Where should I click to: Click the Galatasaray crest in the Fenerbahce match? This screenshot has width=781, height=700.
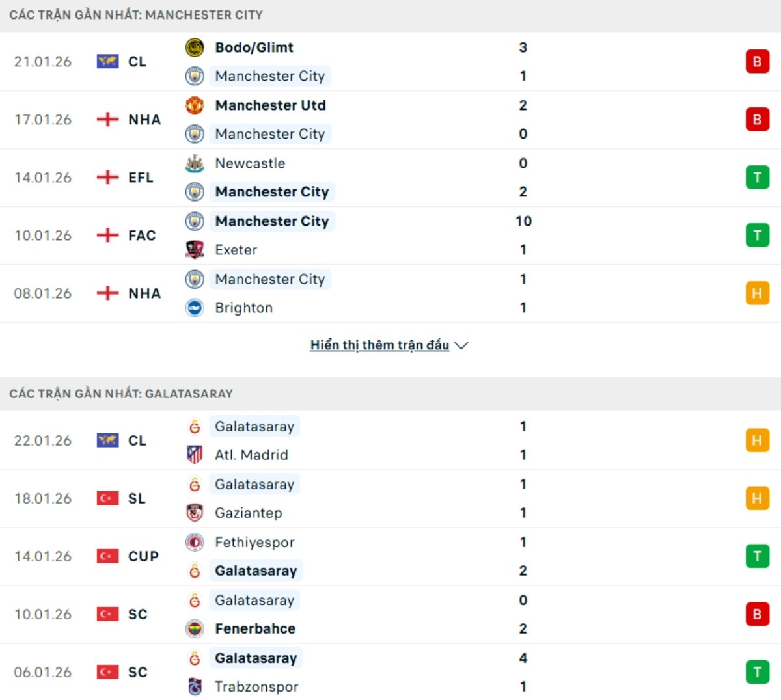[x=195, y=600]
